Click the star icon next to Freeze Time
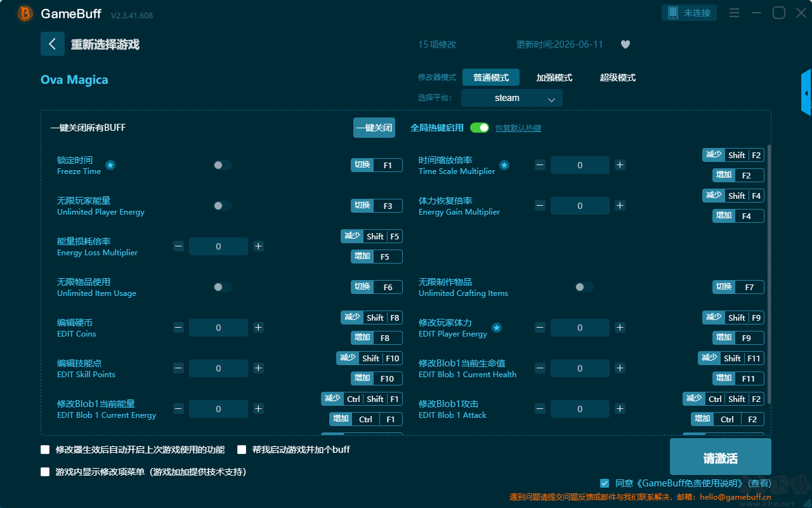 (110, 165)
